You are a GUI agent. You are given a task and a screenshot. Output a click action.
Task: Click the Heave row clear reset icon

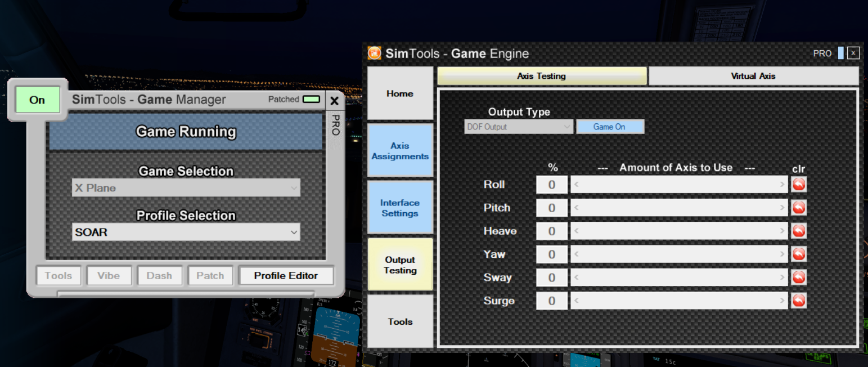tap(799, 231)
